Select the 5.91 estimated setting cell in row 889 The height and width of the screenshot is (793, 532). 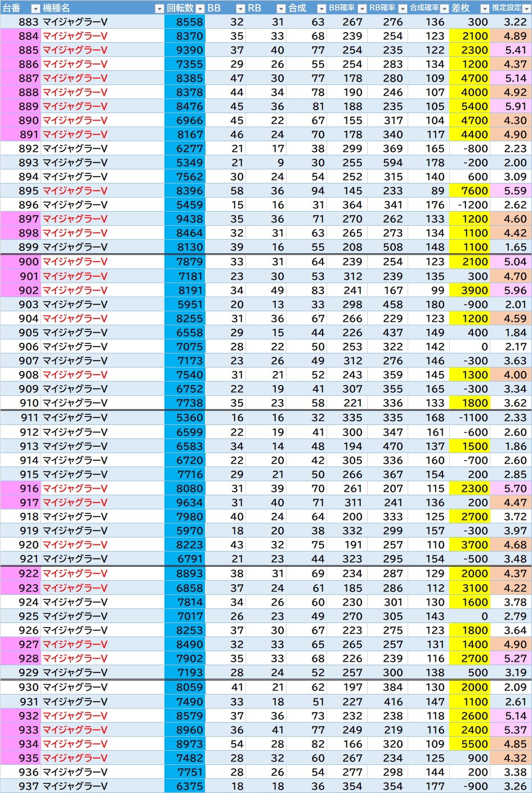click(x=511, y=106)
